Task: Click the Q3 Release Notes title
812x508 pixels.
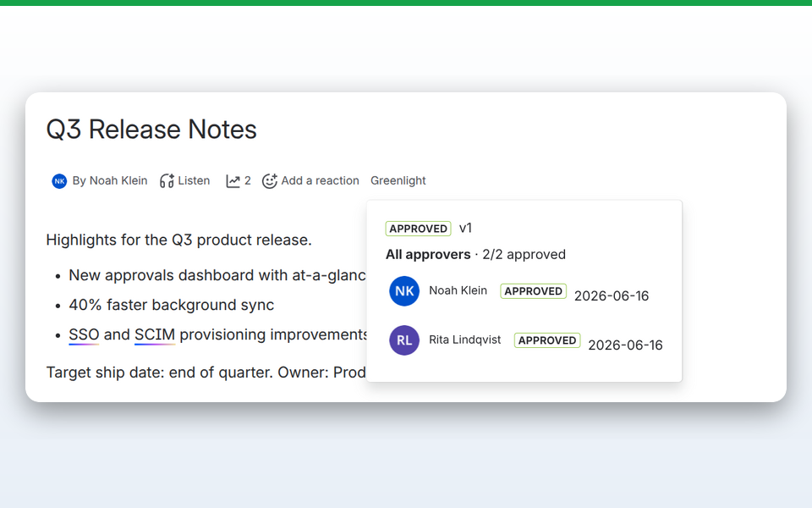Action: 151,129
